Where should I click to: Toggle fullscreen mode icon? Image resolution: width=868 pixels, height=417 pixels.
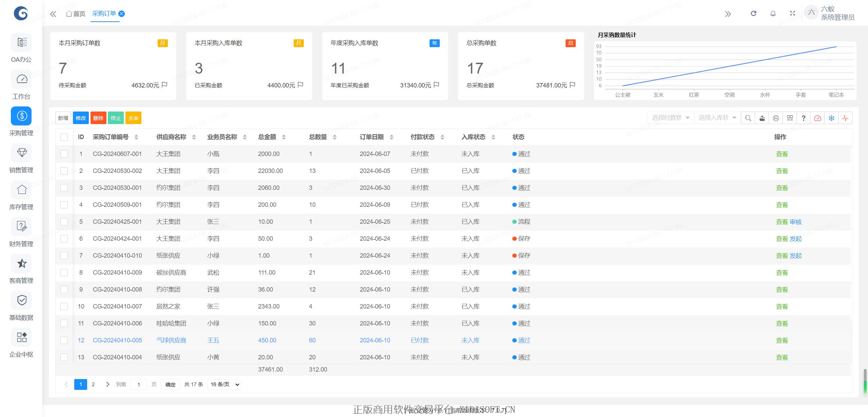[x=792, y=14]
